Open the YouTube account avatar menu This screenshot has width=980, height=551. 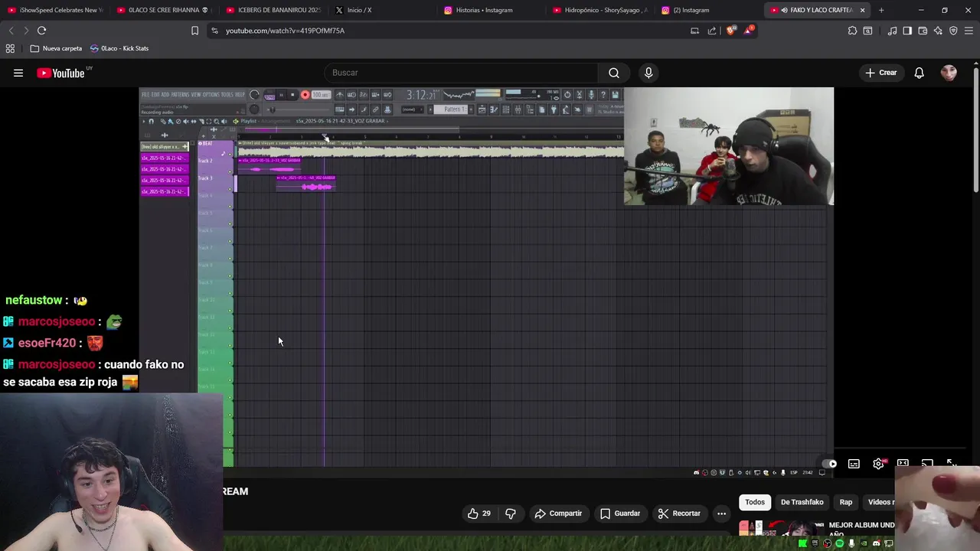click(949, 73)
